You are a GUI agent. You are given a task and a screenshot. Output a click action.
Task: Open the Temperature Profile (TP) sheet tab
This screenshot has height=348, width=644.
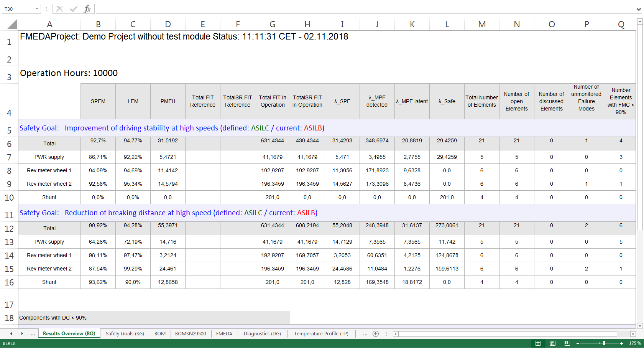[x=321, y=334]
